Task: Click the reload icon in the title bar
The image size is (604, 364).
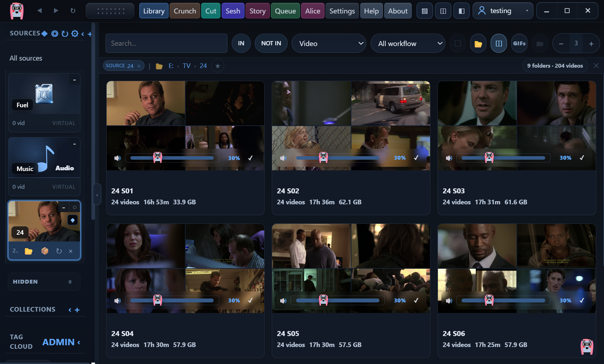Action: [x=73, y=11]
